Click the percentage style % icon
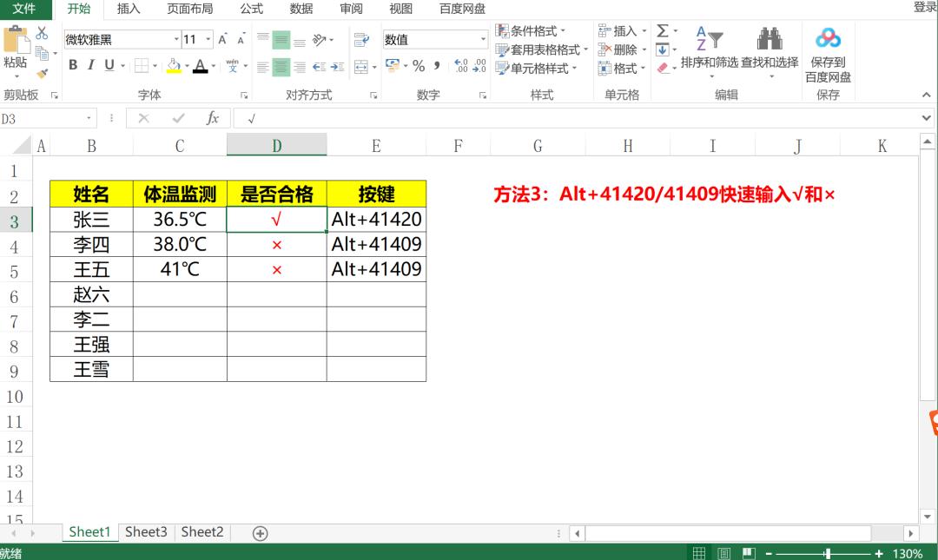 point(417,64)
